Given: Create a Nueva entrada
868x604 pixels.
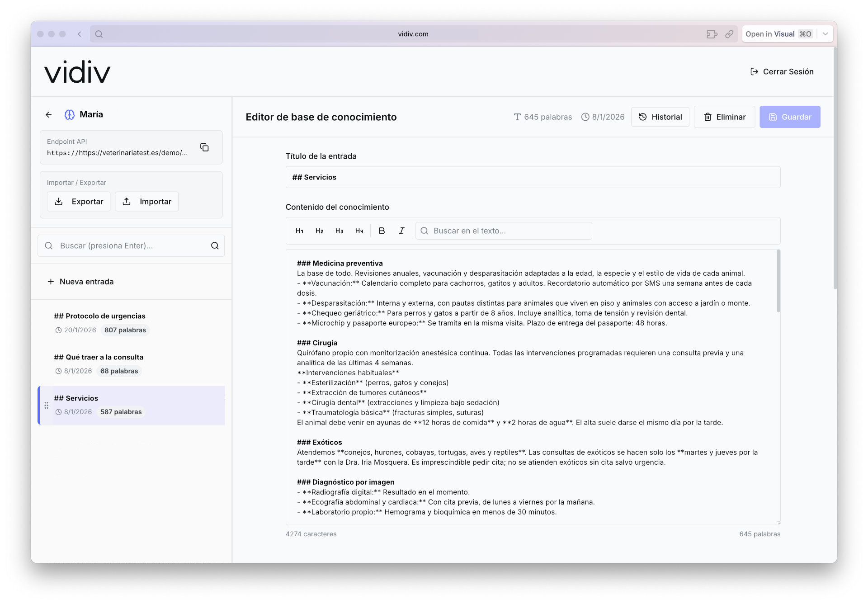Looking at the screenshot, I should click(x=80, y=282).
